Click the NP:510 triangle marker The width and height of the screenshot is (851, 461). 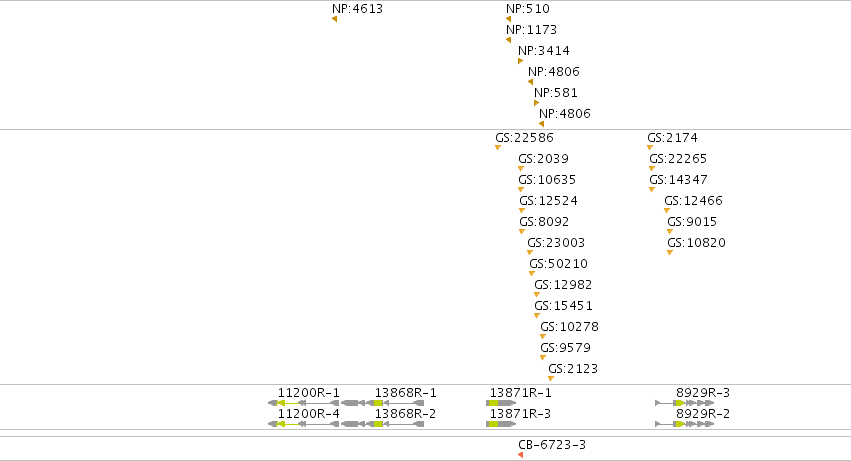pyautogui.click(x=509, y=19)
